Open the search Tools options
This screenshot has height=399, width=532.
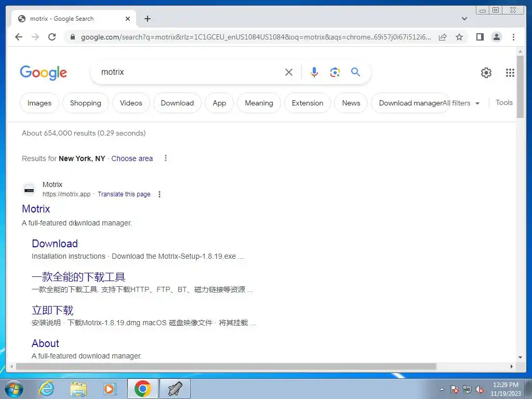tap(504, 102)
